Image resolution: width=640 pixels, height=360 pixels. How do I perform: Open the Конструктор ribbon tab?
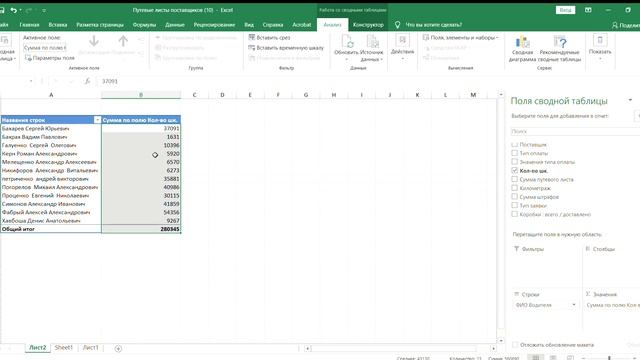(x=368, y=25)
